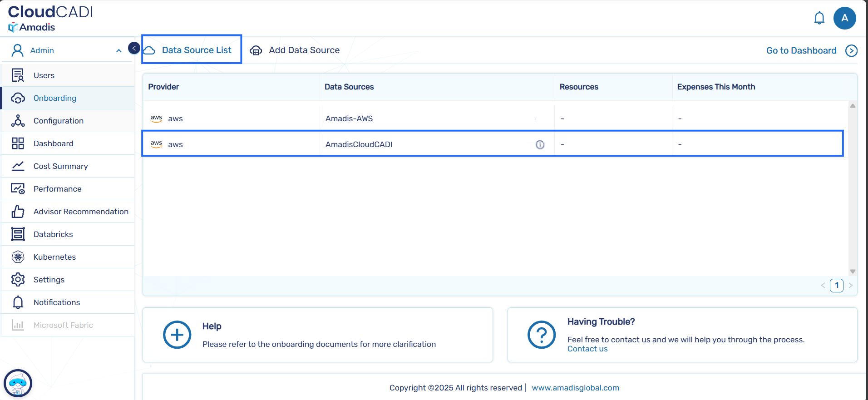Select the Data Source List tab
868x400 pixels.
[x=192, y=50]
